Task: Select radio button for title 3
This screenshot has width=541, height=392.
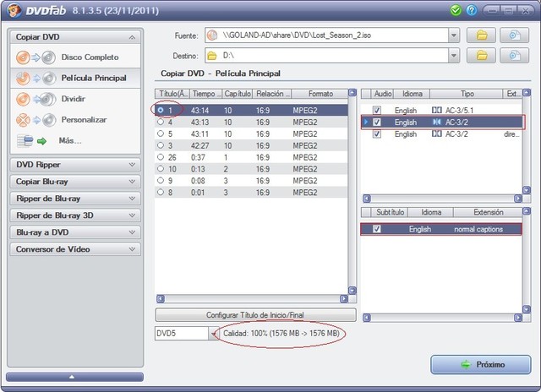Action: click(161, 145)
